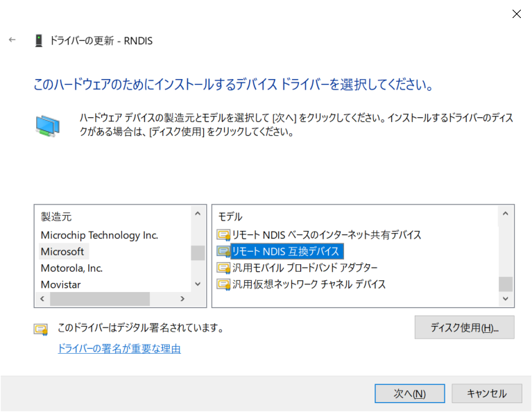Click the manufacturer list horizontal scroll-right arrow
This screenshot has height=412, width=532.
(182, 299)
